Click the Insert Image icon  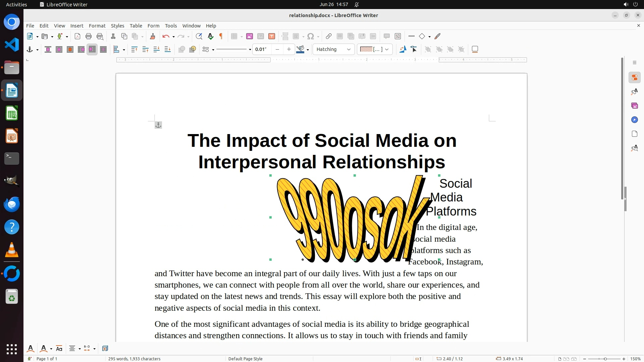tap(249, 36)
